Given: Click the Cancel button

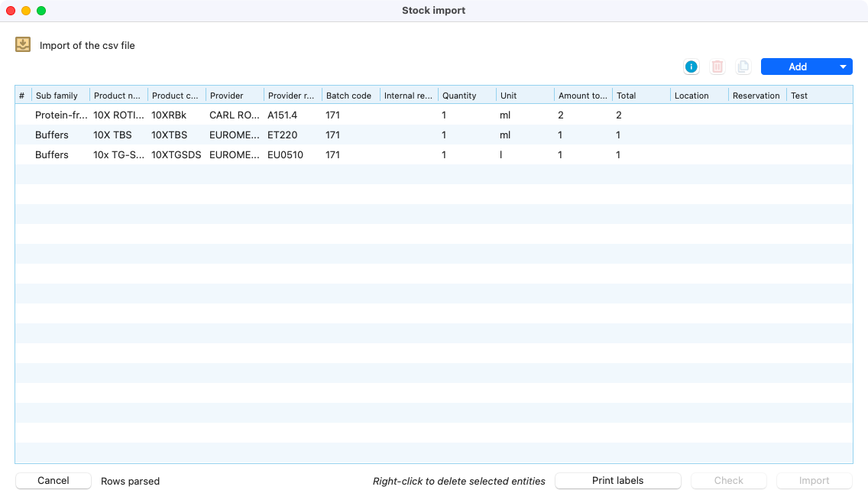Looking at the screenshot, I should coord(53,481).
